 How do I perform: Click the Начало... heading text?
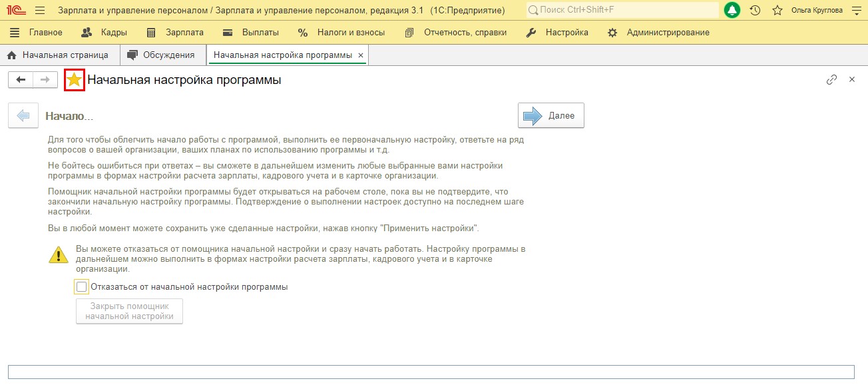69,116
